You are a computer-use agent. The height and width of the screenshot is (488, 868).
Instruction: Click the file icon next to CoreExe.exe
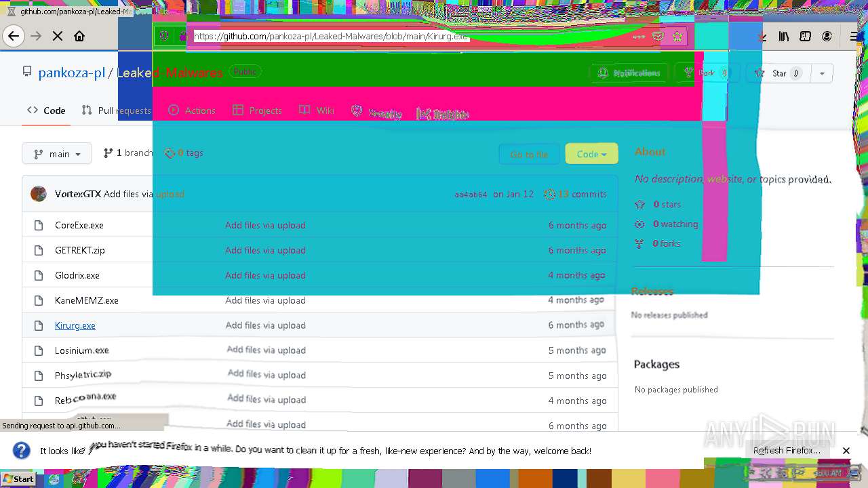39,225
